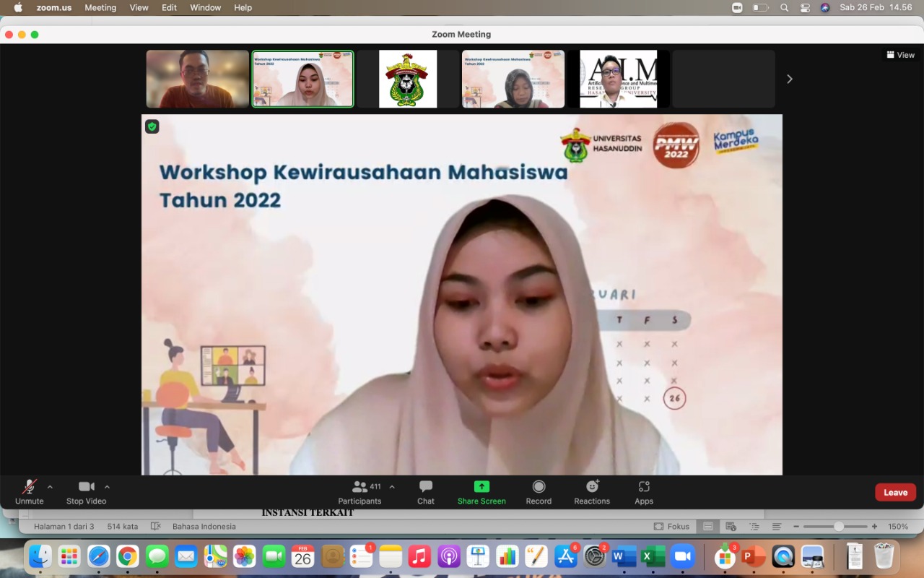Show next participants with gallery arrow
Viewport: 924px width, 578px height.
tap(789, 79)
